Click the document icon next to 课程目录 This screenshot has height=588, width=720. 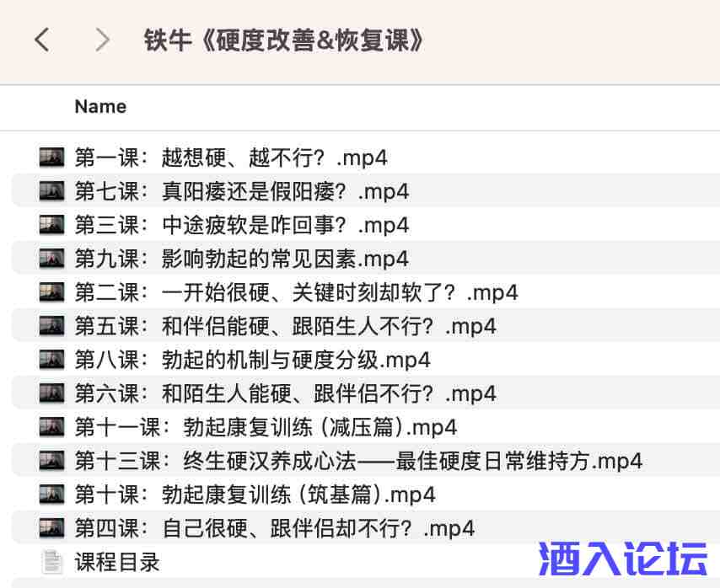tap(51, 562)
